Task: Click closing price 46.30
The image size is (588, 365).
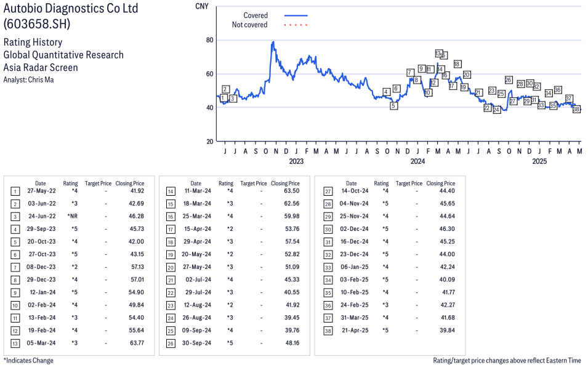Action: point(448,229)
